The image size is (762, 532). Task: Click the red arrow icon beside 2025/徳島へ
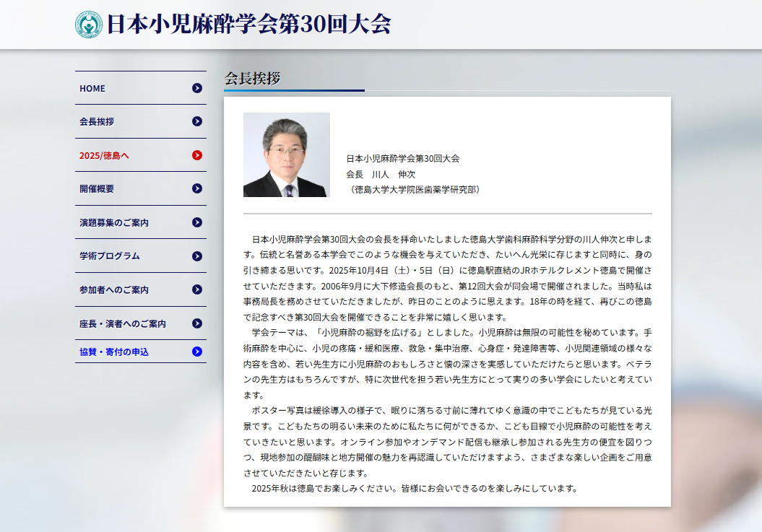[196, 155]
